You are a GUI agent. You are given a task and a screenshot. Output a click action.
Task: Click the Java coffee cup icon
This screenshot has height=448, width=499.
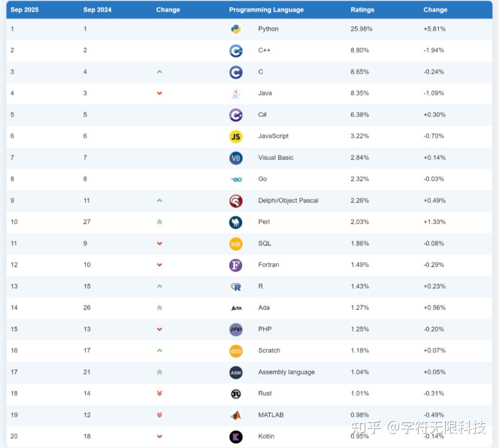236,93
